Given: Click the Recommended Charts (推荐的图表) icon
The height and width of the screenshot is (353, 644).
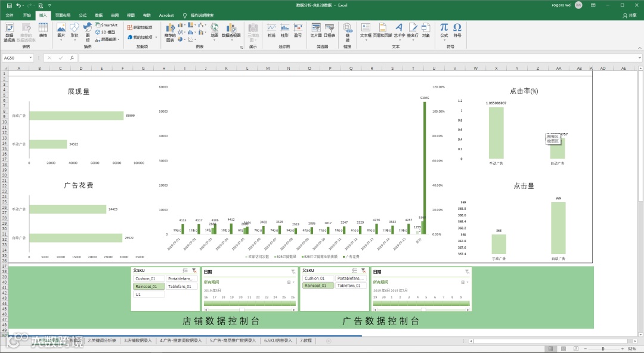Looking at the screenshot, I should [170, 32].
